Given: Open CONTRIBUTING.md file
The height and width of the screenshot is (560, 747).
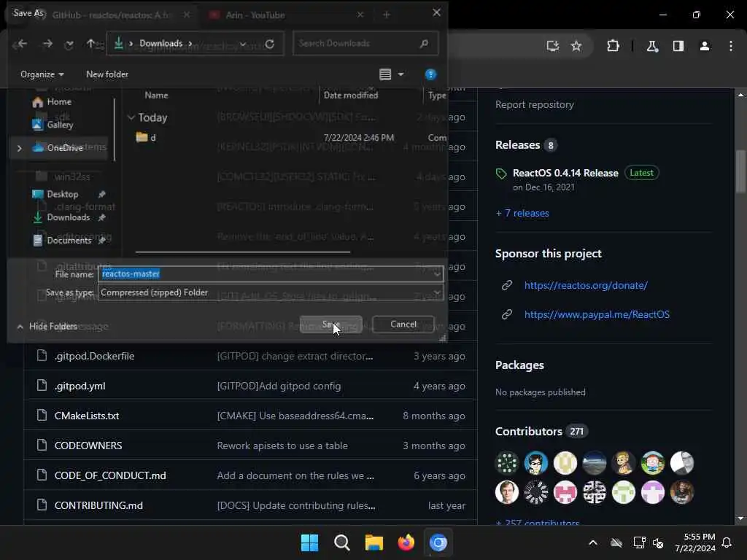Looking at the screenshot, I should [98, 506].
